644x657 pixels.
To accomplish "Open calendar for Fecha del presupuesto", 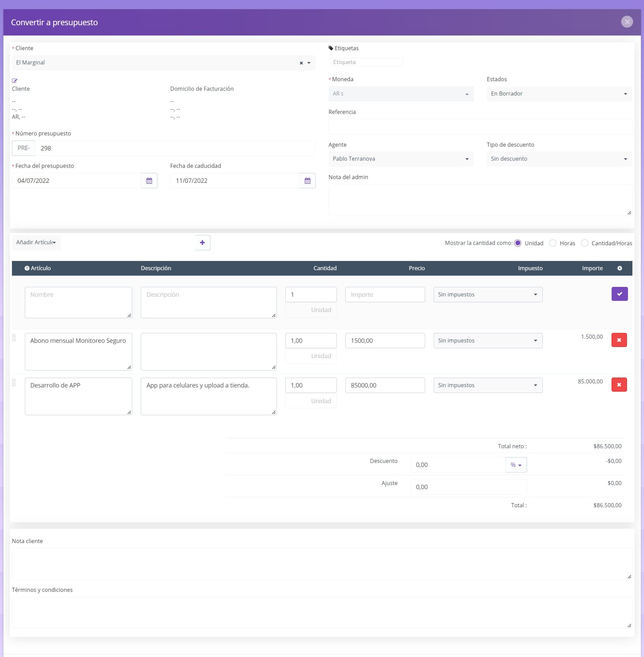I will coord(149,181).
